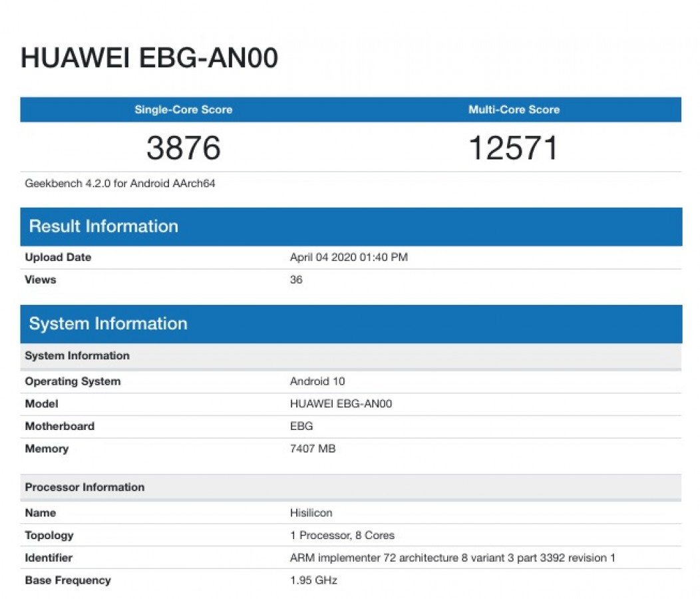This screenshot has height=599, width=700.
Task: Select the 7407 MB memory value
Action: [x=313, y=449]
